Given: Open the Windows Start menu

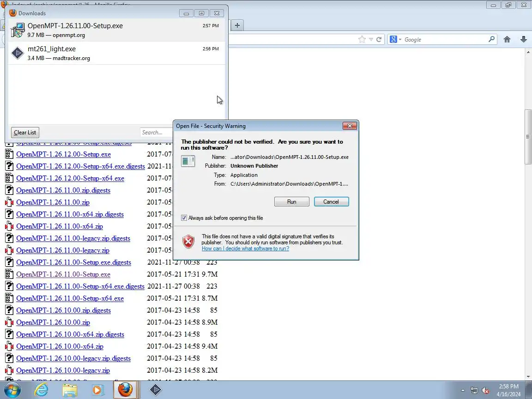Looking at the screenshot, I should tap(12, 390).
